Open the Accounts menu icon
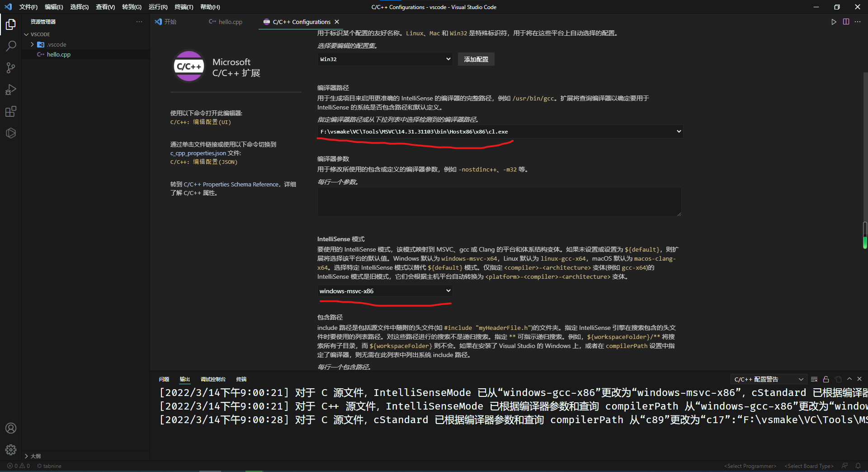868x472 pixels. [11, 428]
